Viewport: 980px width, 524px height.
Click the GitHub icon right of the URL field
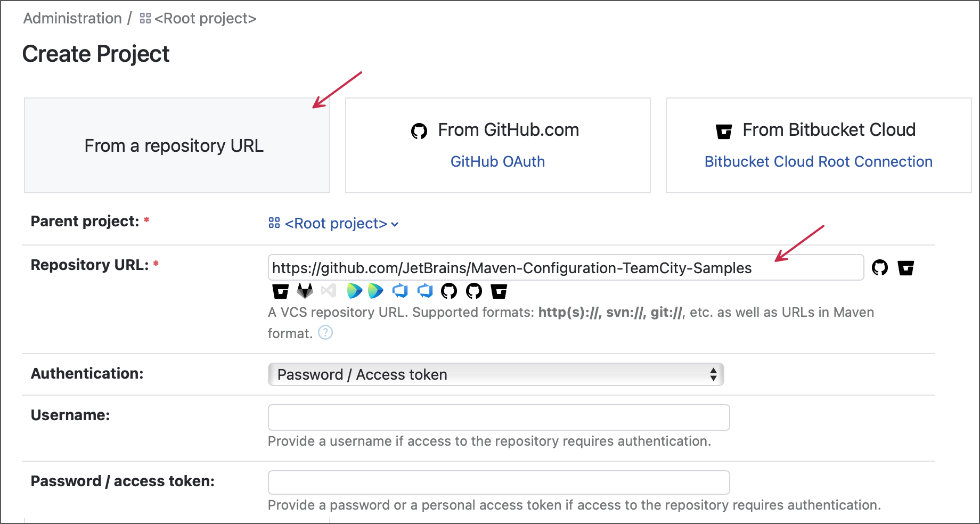879,267
